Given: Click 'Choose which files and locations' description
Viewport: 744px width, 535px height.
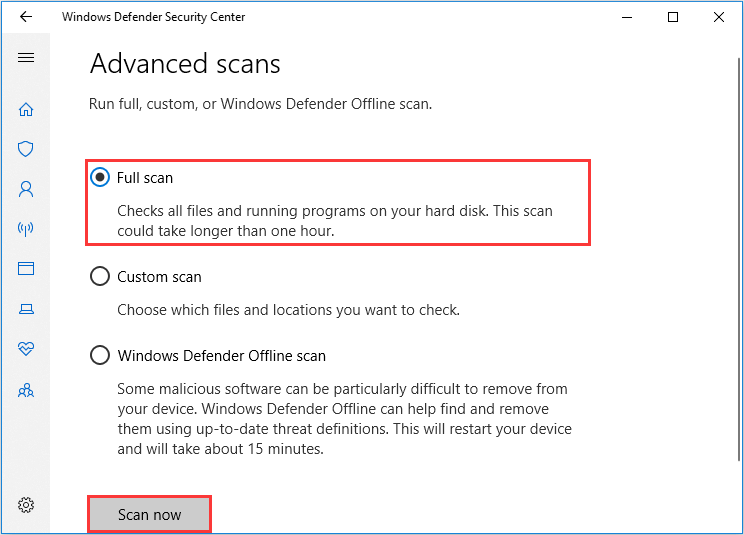Looking at the screenshot, I should coord(288,310).
